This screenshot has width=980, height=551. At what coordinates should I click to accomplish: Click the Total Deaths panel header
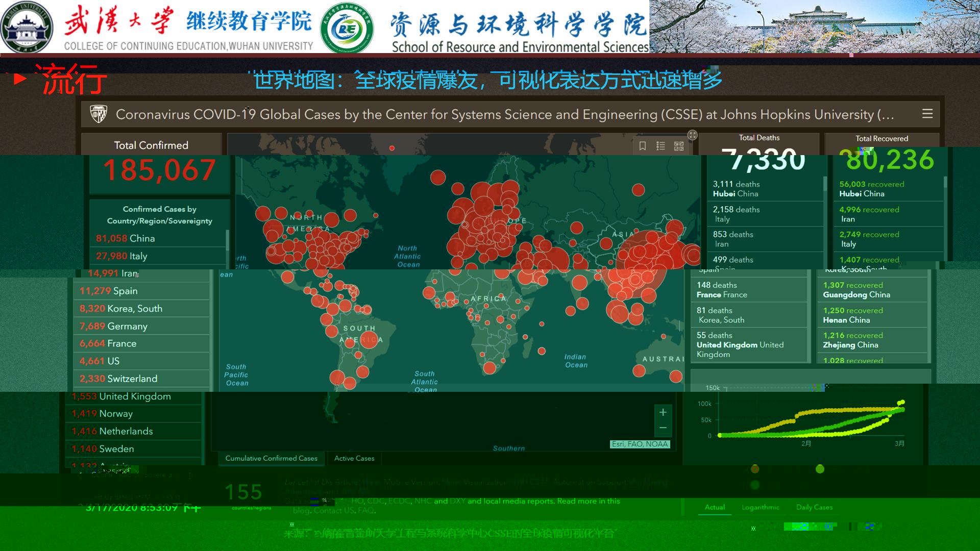pos(759,138)
